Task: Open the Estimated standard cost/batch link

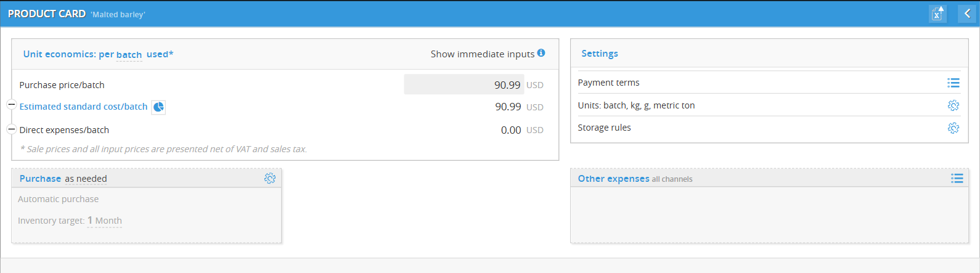Action: coord(83,107)
